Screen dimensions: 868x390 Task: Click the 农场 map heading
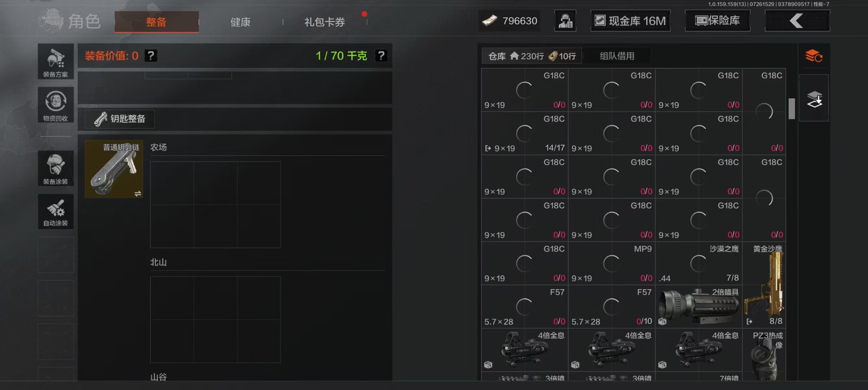pyautogui.click(x=159, y=147)
